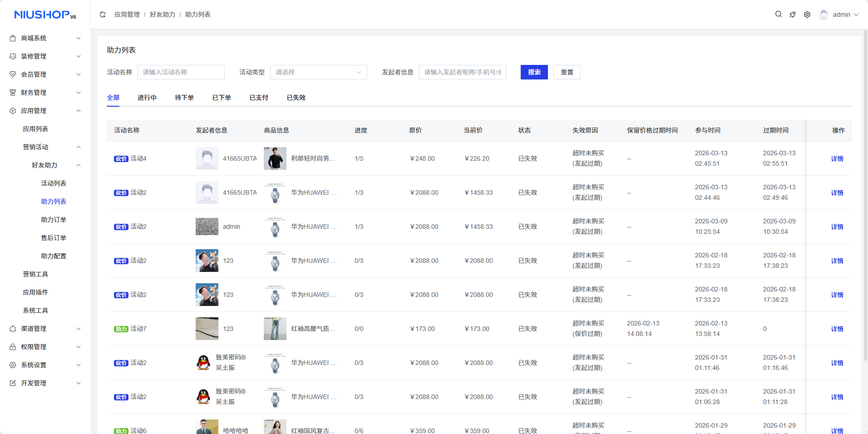This screenshot has height=434, width=868.
Task: Switch to the 进行中 tab
Action: click(147, 98)
